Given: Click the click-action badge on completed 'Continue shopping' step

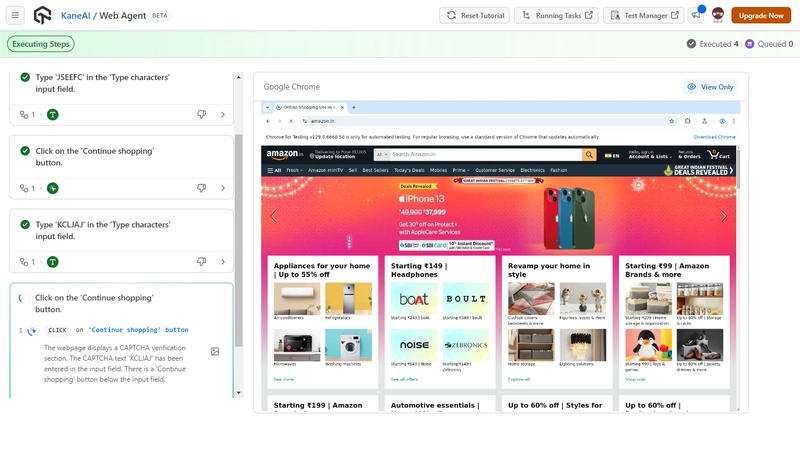Looking at the screenshot, I should pos(53,188).
